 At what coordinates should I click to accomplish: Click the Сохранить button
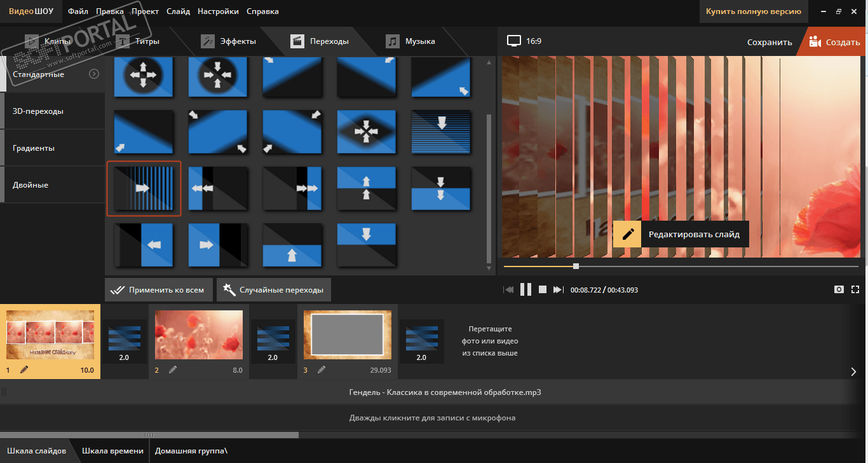[x=770, y=42]
